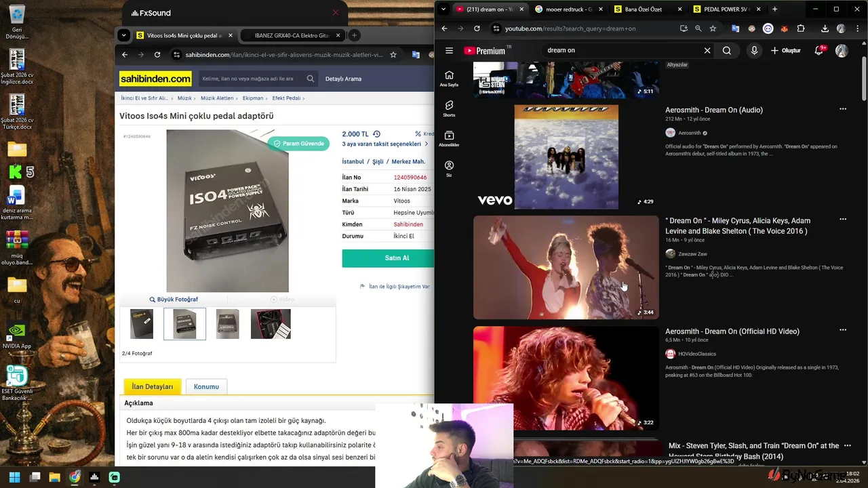868x488 pixels.
Task: Open Chrome three-dot menu in YouTube window
Action: [857, 28]
